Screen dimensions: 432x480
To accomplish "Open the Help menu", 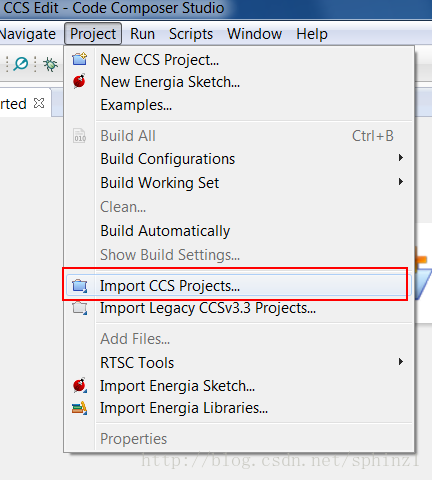I will click(312, 34).
